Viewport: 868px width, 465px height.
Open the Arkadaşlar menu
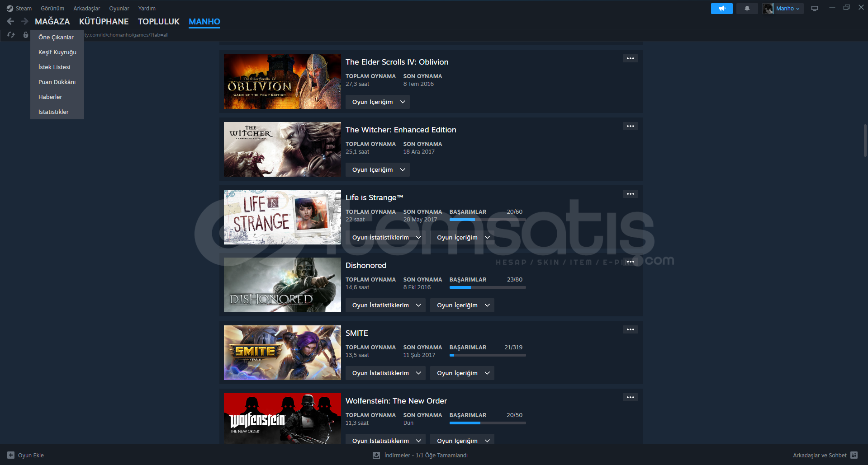[87, 8]
